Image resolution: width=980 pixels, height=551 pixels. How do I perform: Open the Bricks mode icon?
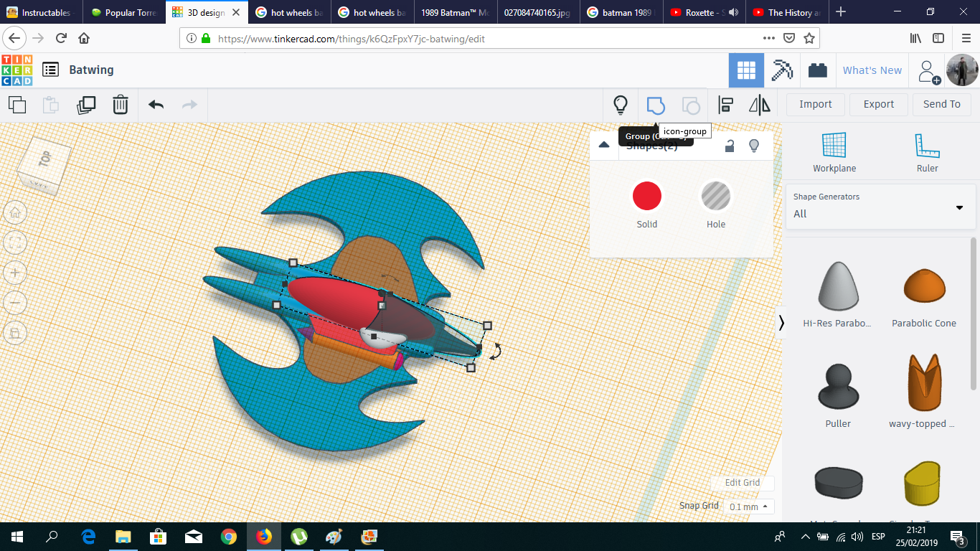(817, 70)
